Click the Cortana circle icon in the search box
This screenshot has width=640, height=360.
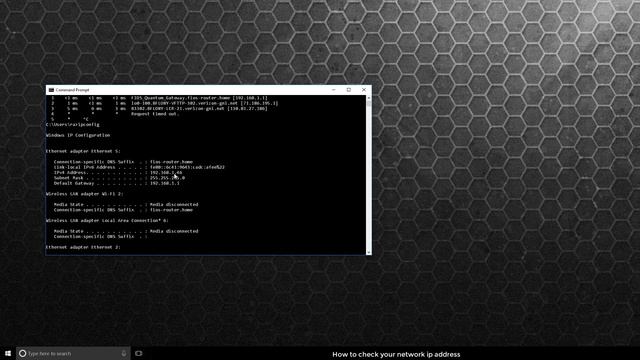22,353
